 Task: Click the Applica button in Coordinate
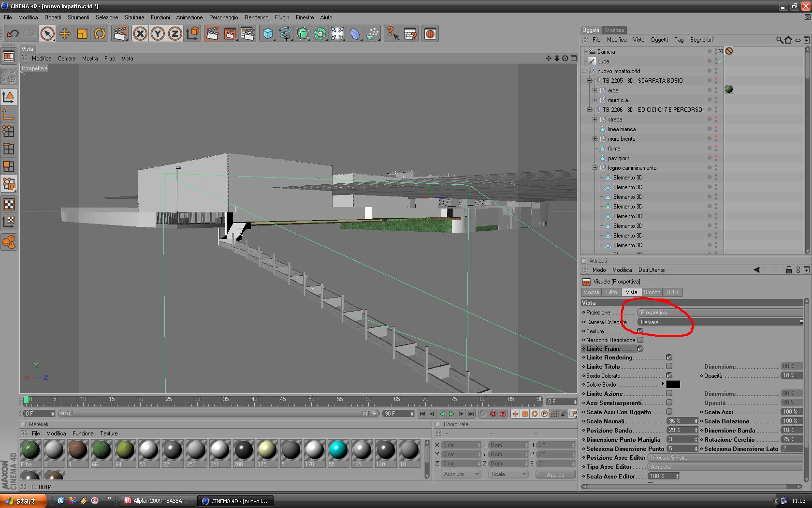[555, 475]
